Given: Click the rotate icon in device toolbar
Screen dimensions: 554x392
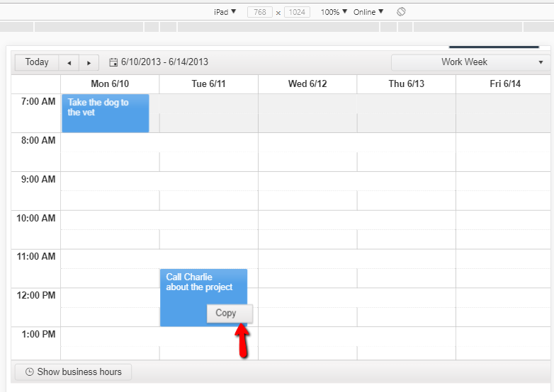Looking at the screenshot, I should (401, 12).
